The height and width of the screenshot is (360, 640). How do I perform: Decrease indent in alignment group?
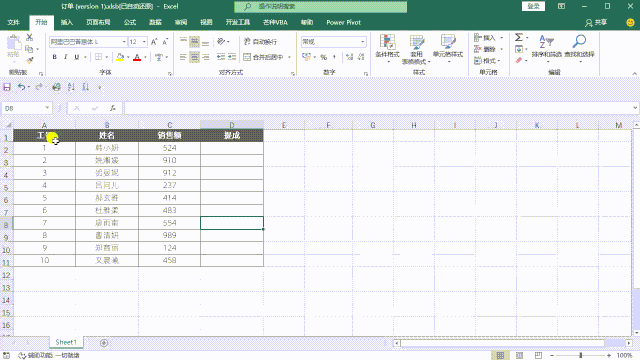(221, 57)
